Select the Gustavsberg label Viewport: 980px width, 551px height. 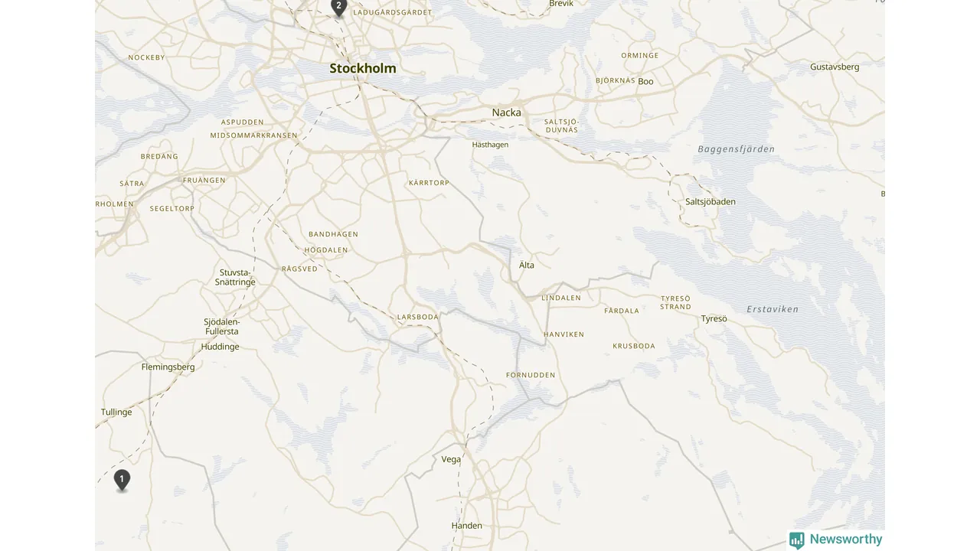pos(835,67)
